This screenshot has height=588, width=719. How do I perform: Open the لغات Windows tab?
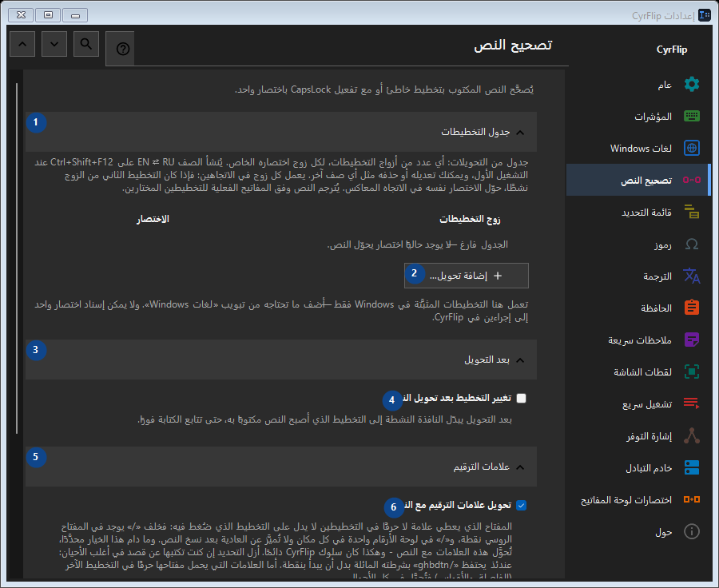[639, 148]
